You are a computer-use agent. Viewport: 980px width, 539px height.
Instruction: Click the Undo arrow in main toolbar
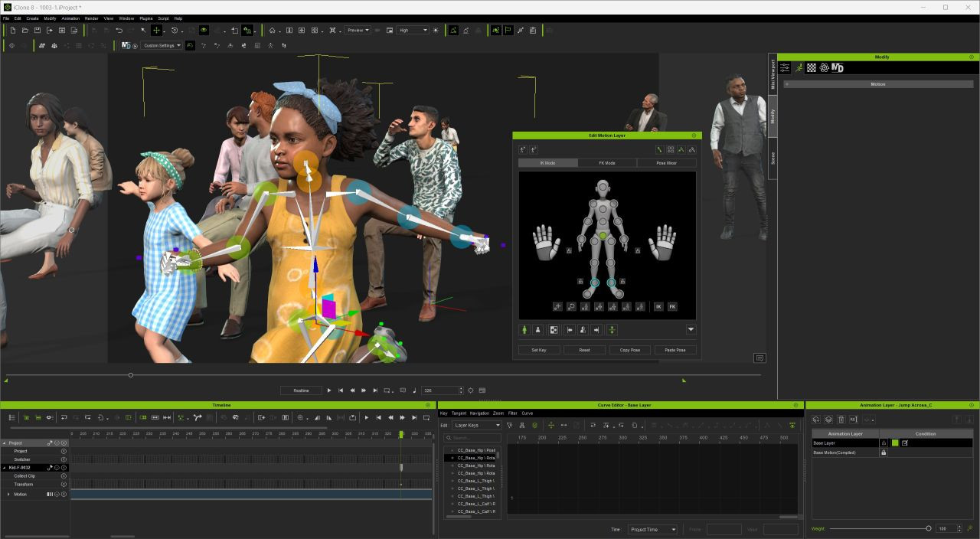point(119,31)
